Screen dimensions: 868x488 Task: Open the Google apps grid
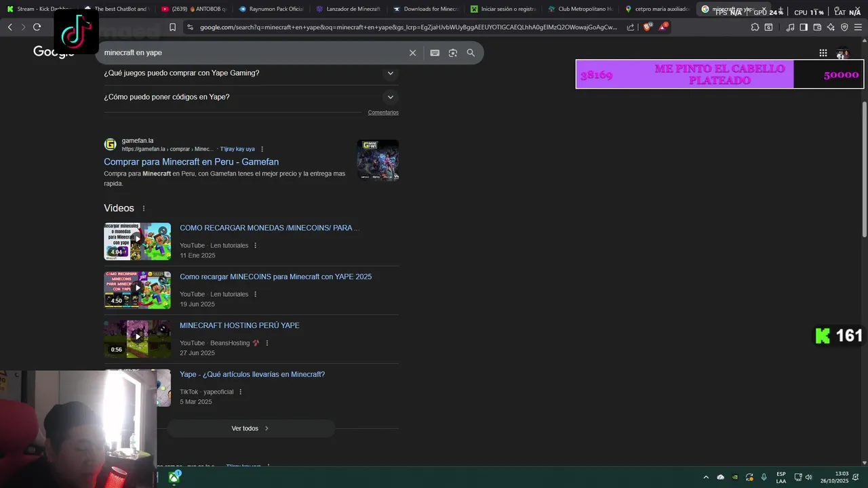(x=823, y=53)
